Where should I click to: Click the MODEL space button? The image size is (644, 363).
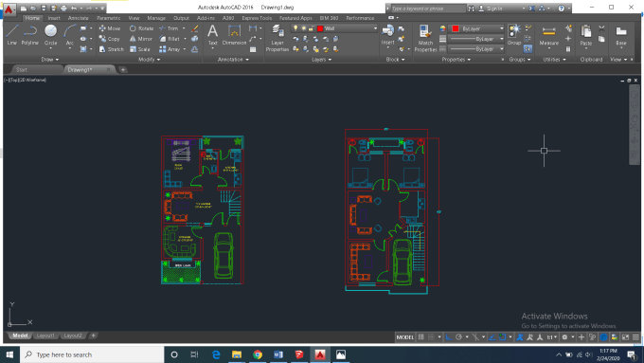coord(404,337)
